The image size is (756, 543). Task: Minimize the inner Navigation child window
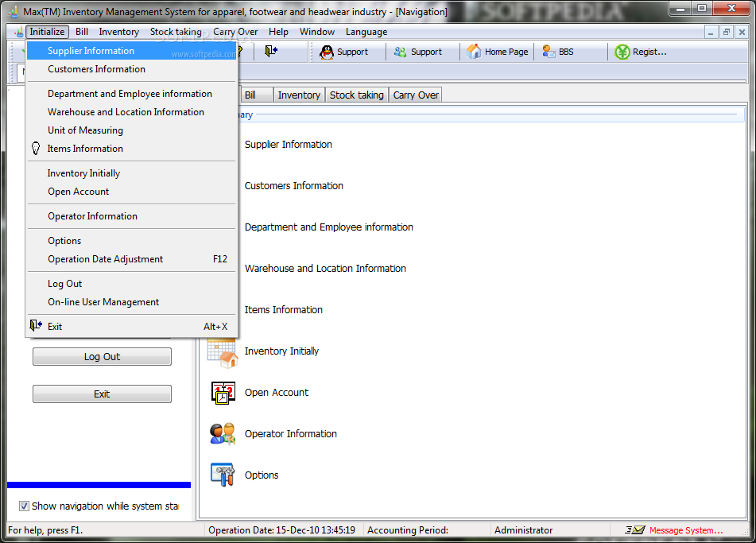click(x=710, y=33)
